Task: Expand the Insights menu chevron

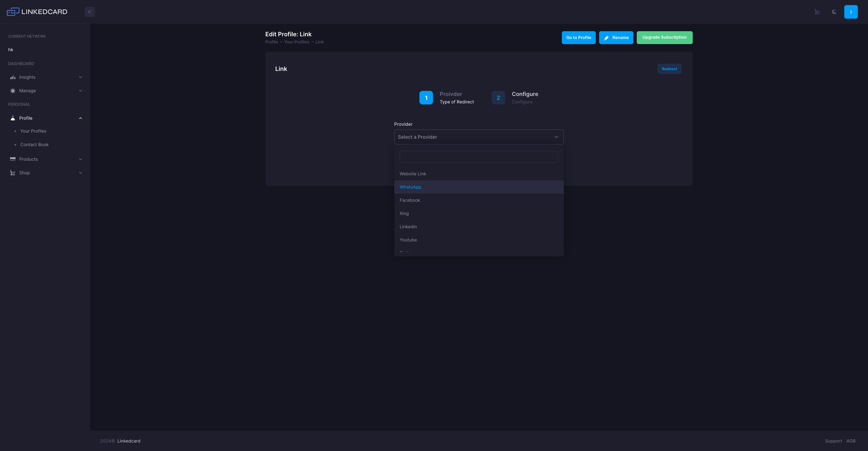Action: coord(80,77)
